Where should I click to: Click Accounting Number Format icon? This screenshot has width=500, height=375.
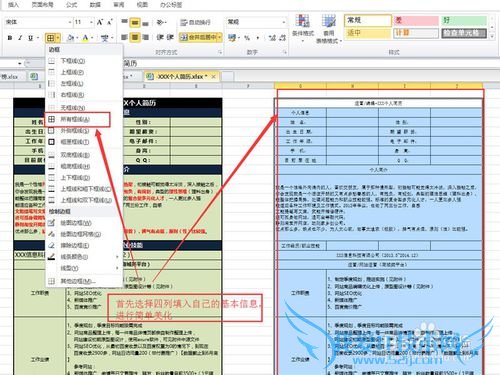click(232, 38)
